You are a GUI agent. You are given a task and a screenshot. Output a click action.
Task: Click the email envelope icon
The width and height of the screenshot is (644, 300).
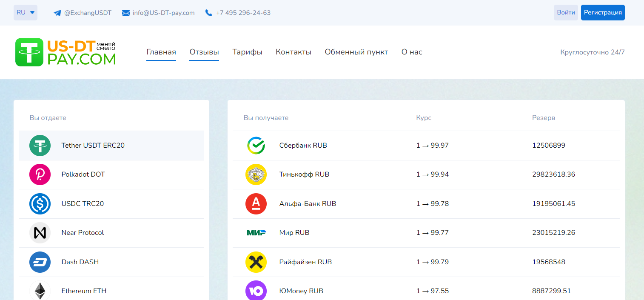point(126,13)
